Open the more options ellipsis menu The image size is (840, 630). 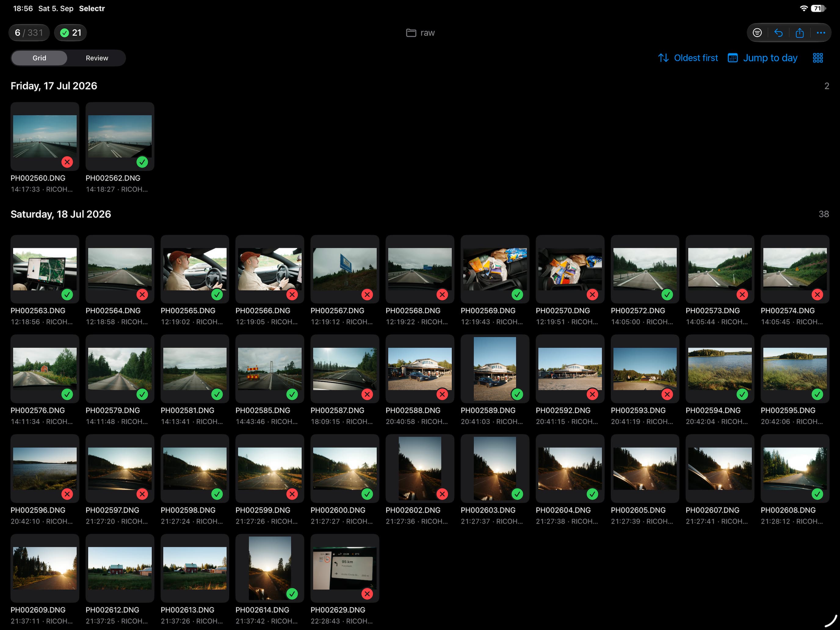pyautogui.click(x=821, y=33)
